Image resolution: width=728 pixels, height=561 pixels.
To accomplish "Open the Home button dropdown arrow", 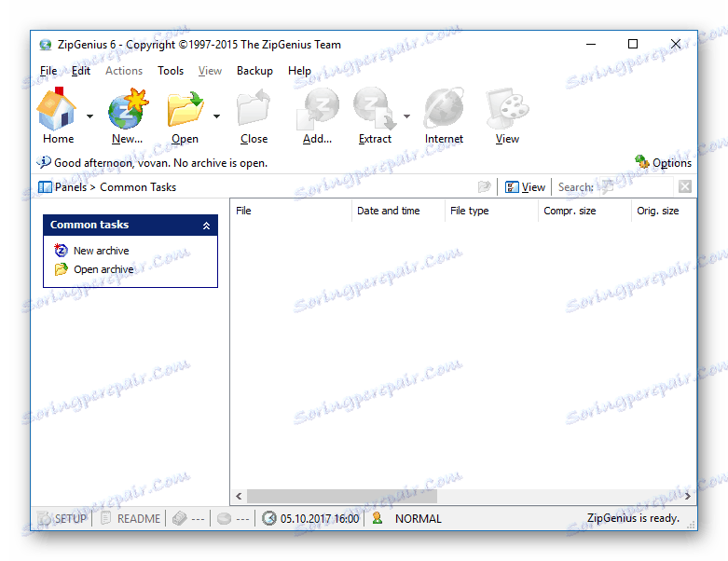I will (x=90, y=116).
